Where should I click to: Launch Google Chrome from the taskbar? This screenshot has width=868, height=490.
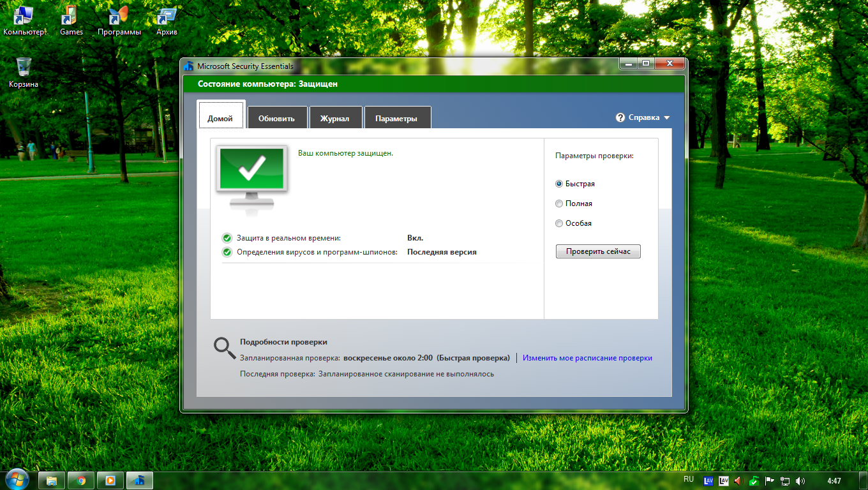point(81,480)
